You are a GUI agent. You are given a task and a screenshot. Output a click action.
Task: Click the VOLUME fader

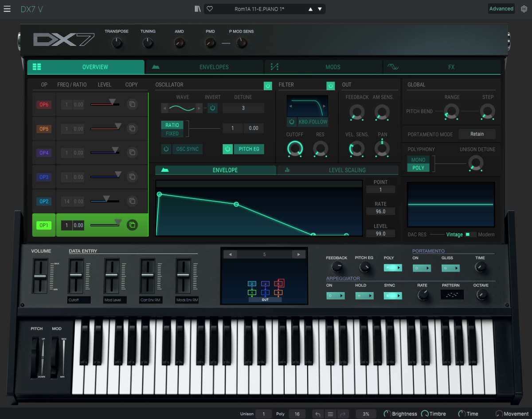click(40, 276)
